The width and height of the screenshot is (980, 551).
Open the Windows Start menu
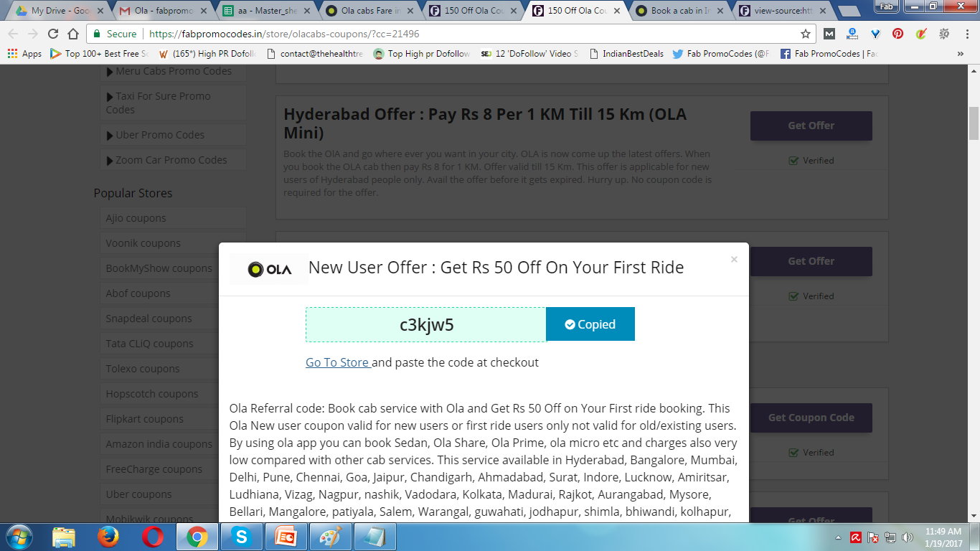[x=18, y=537]
